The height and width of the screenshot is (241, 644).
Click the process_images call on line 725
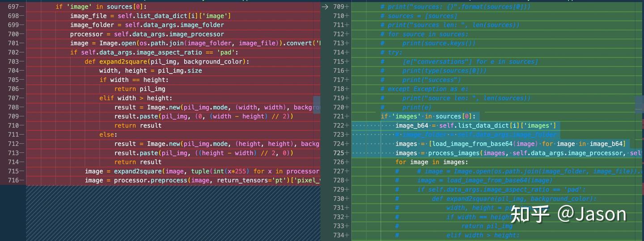point(519,153)
